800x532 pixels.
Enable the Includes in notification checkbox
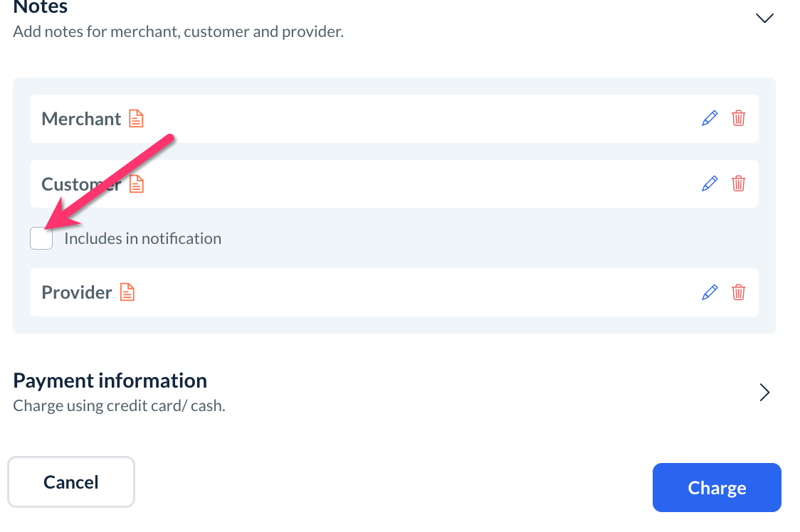pos(41,238)
